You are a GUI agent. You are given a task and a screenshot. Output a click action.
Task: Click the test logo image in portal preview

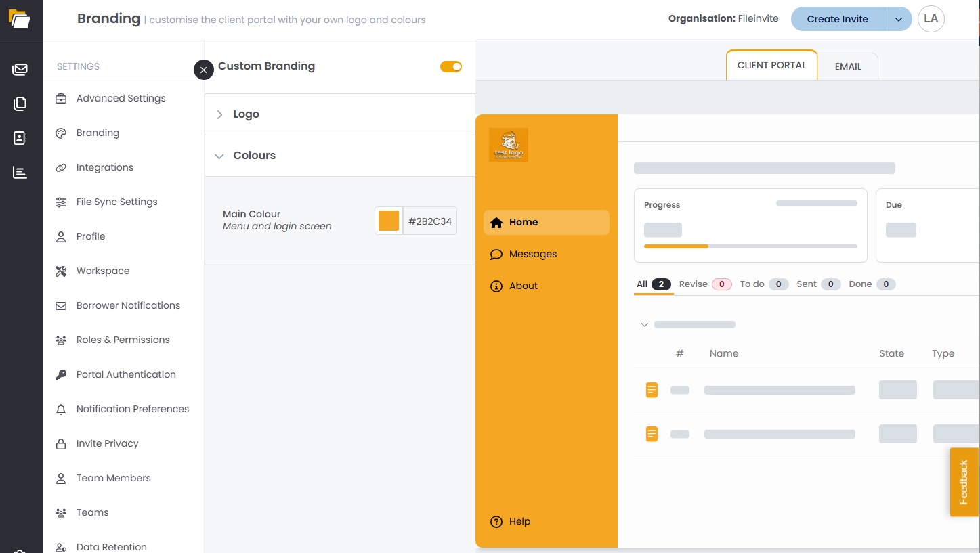[x=508, y=145]
